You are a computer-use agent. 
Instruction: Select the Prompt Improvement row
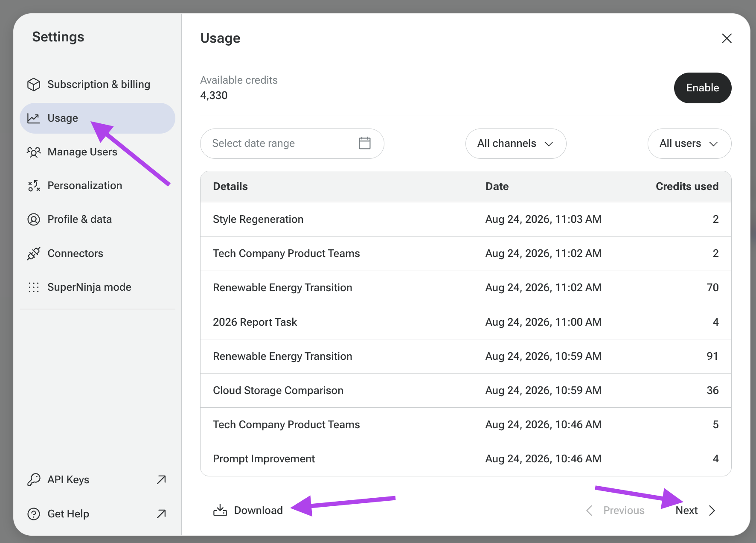(466, 459)
